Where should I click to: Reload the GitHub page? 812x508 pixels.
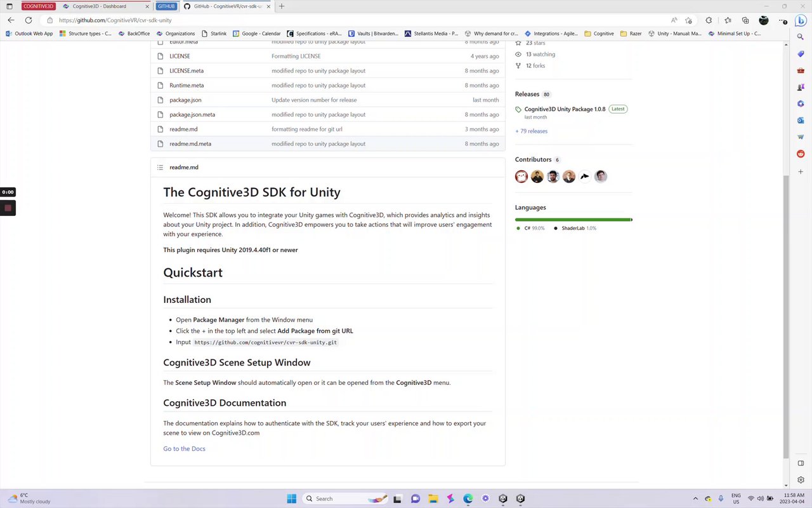click(x=29, y=20)
